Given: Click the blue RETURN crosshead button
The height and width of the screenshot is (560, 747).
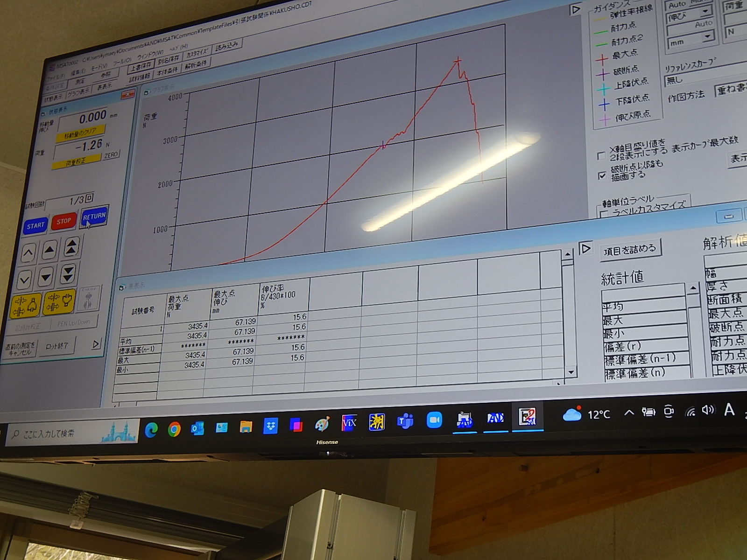Looking at the screenshot, I should tap(94, 217).
